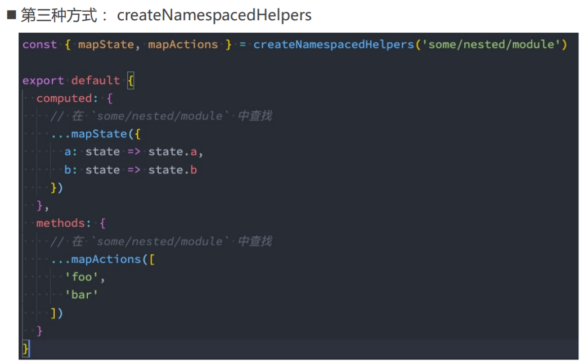This screenshot has height=364, width=588.
Task: Click the line a: state => state.a
Action: pos(133,152)
